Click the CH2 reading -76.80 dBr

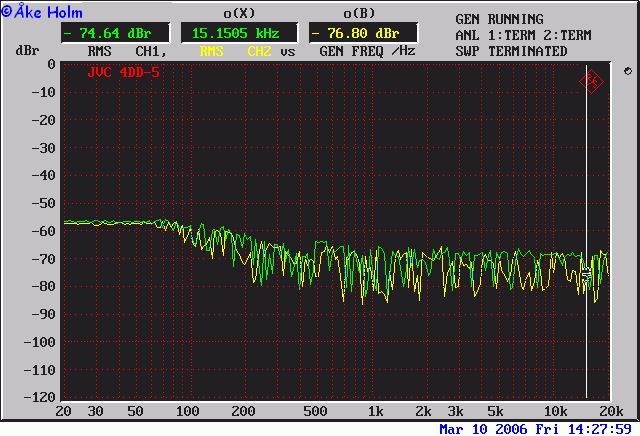pos(363,33)
